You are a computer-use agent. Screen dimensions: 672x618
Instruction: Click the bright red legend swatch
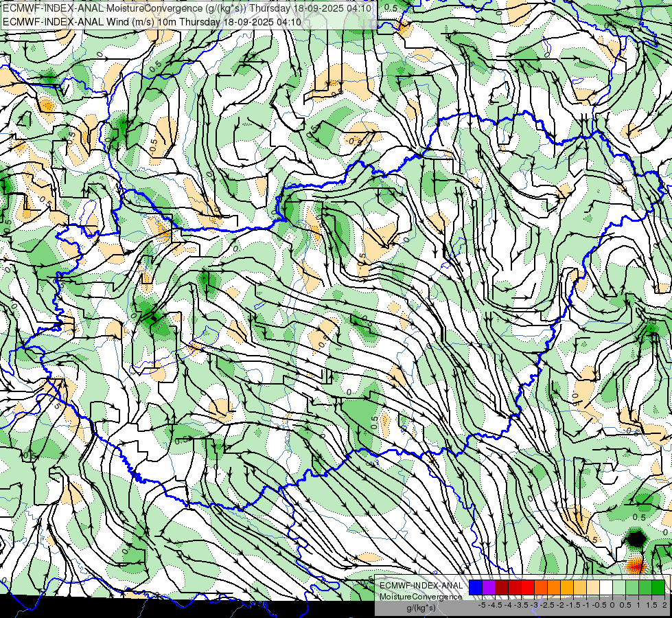point(528,588)
